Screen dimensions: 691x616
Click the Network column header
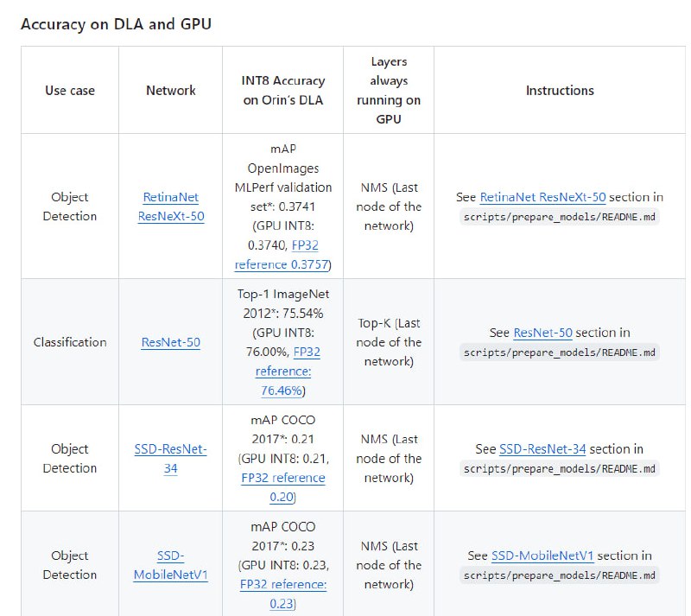(170, 90)
